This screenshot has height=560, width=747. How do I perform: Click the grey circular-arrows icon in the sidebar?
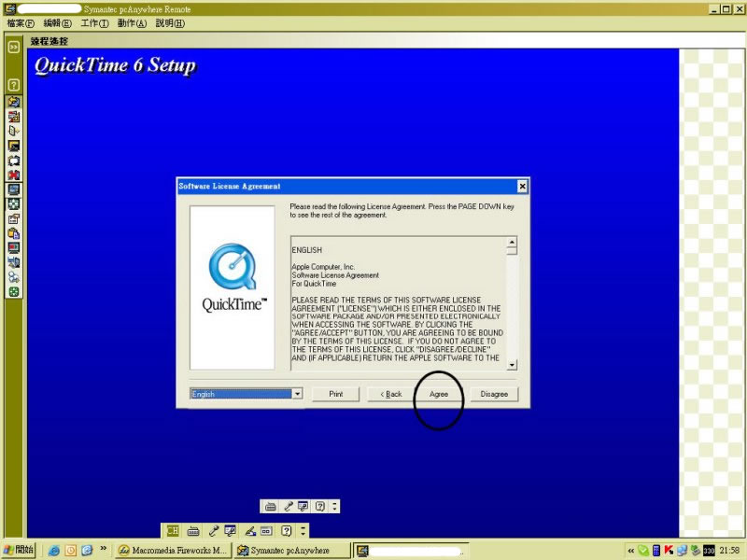click(x=14, y=161)
